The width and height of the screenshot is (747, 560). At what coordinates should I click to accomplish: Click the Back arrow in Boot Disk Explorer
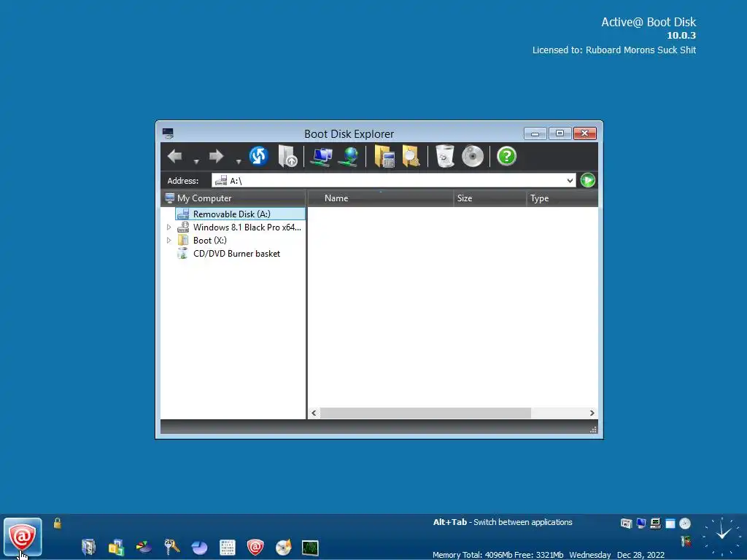(175, 156)
